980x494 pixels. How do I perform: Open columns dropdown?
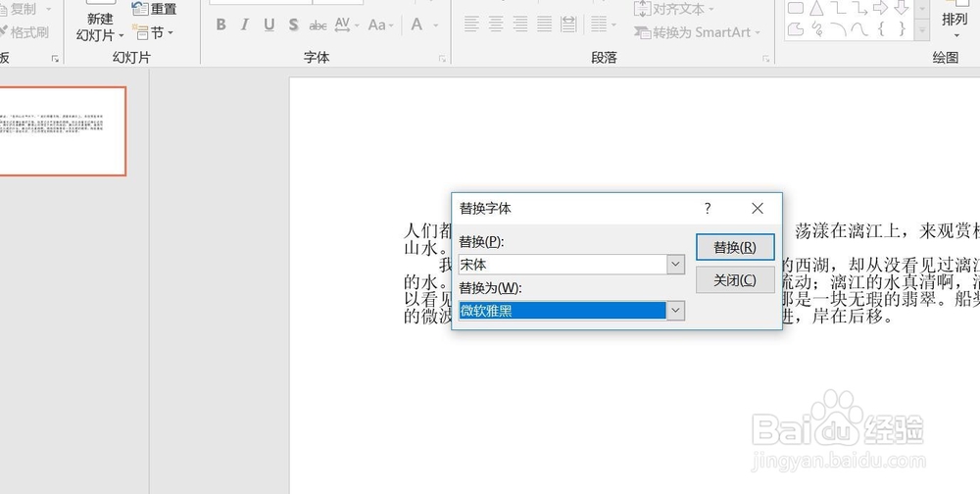point(603,25)
